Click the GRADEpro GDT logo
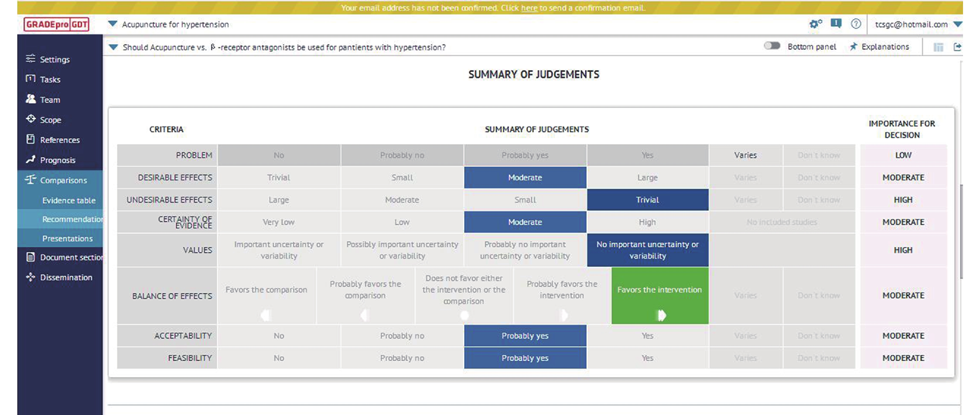Viewport: 980px width, 415px height. tap(56, 24)
